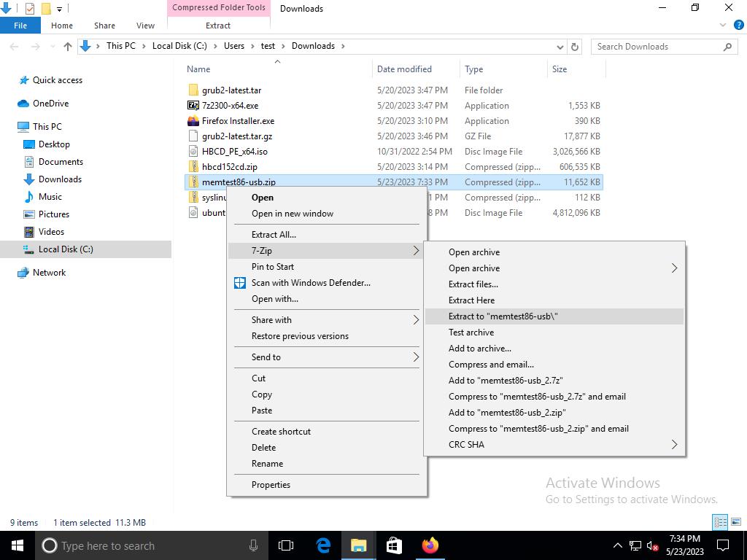The image size is (747, 560).
Task: Expand the address bar history dropdown
Action: [x=560, y=46]
